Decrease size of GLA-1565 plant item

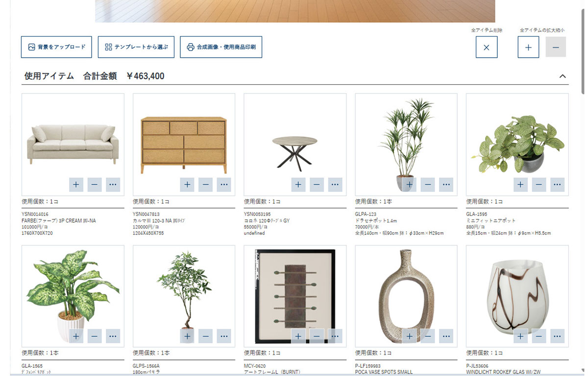point(95,336)
